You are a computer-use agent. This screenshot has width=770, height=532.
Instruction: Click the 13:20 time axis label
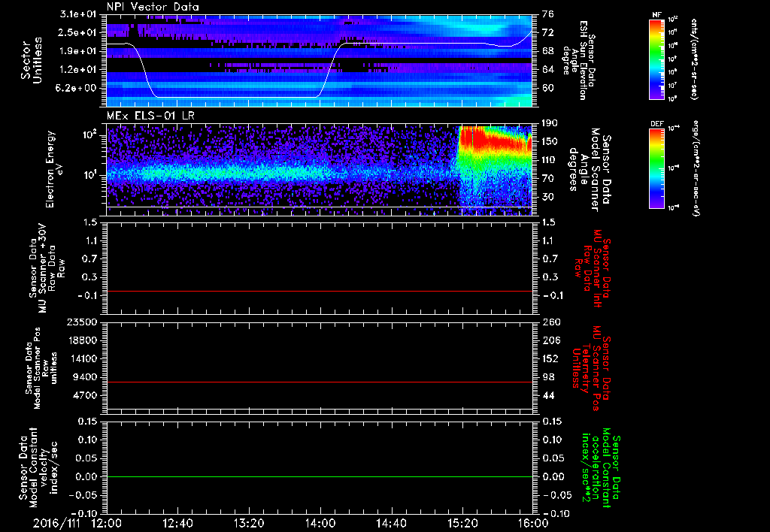[x=249, y=524]
